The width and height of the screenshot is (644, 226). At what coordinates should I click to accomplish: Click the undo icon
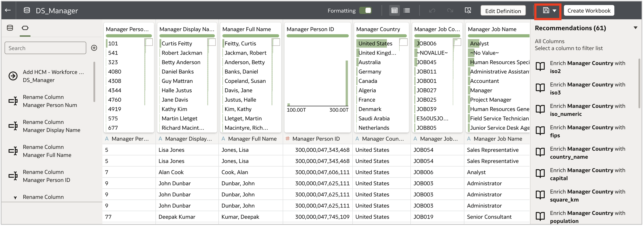(432, 10)
